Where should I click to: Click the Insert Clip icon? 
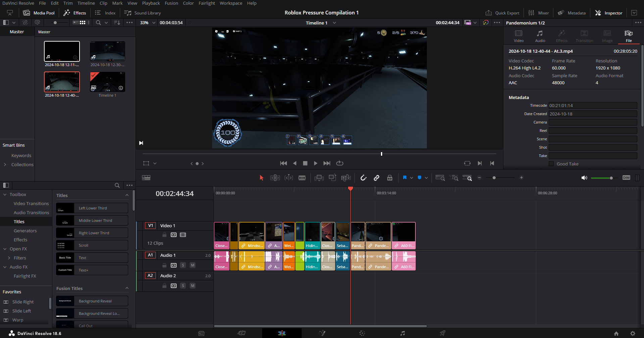(x=319, y=178)
